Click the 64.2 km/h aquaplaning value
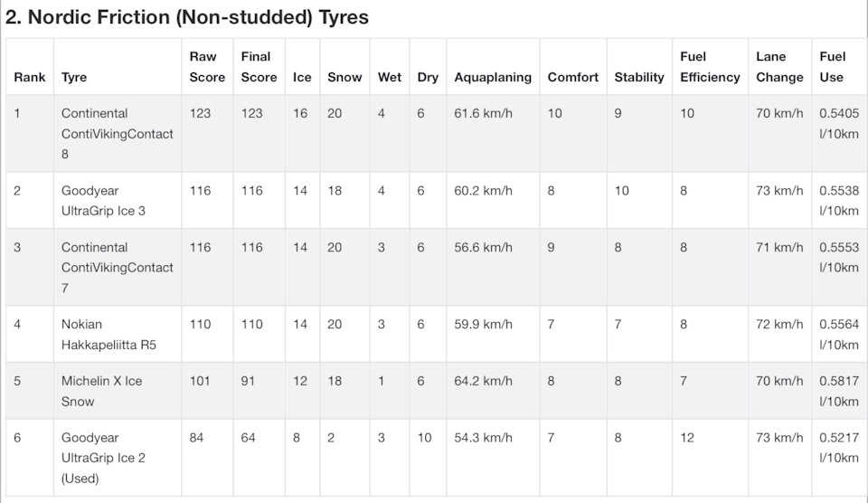Viewport: 868px width, 503px height. tap(483, 381)
